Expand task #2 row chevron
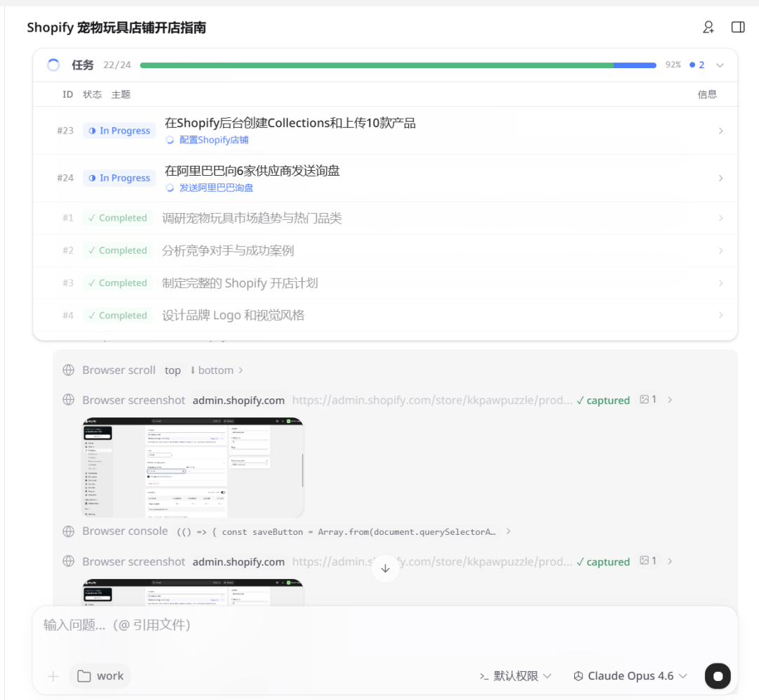 pyautogui.click(x=721, y=250)
